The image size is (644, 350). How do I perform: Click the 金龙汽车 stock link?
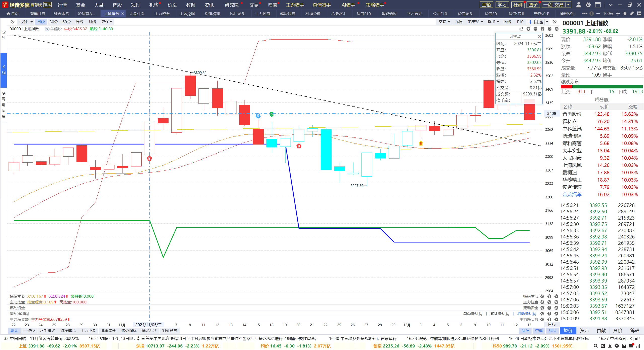(x=572, y=194)
